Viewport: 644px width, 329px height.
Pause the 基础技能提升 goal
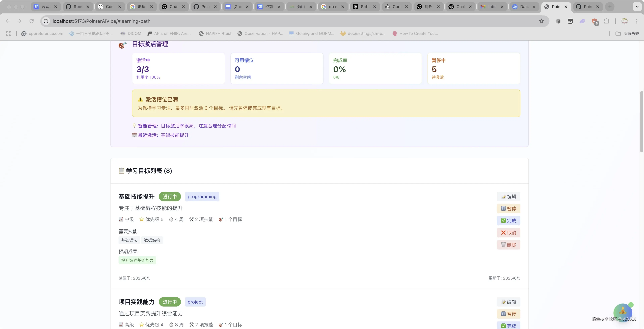point(508,208)
